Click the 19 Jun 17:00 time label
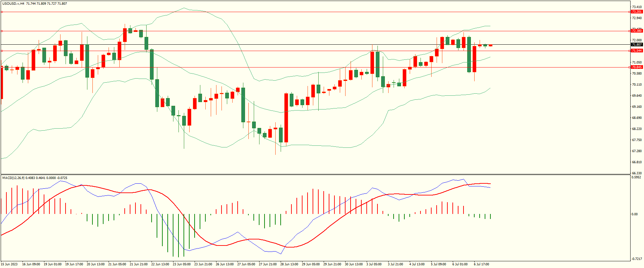The width and height of the screenshot is (644, 268). 74,264
